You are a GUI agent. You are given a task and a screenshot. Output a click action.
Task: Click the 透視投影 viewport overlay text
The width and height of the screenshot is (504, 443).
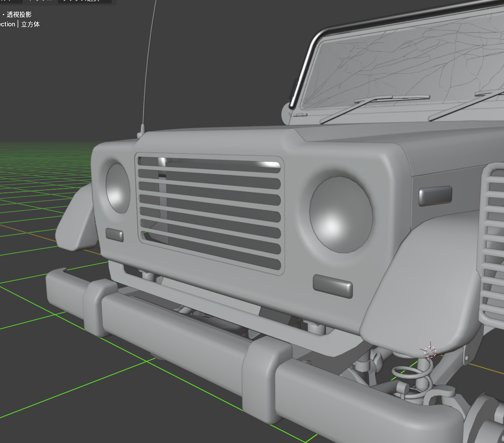pyautogui.click(x=19, y=14)
